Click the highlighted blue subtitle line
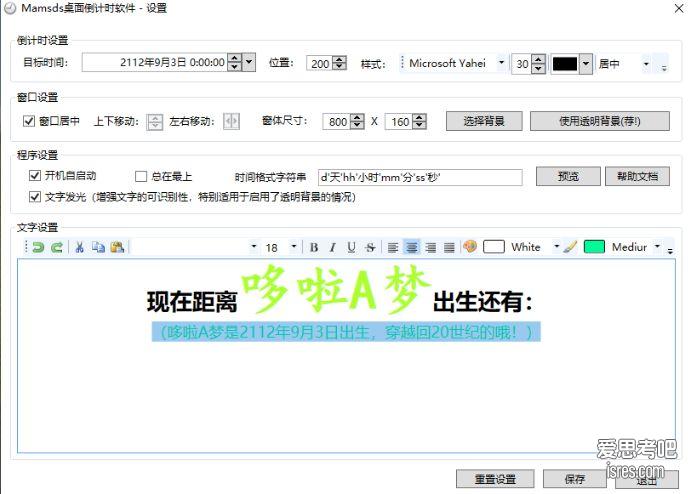691x494 pixels. [x=346, y=332]
